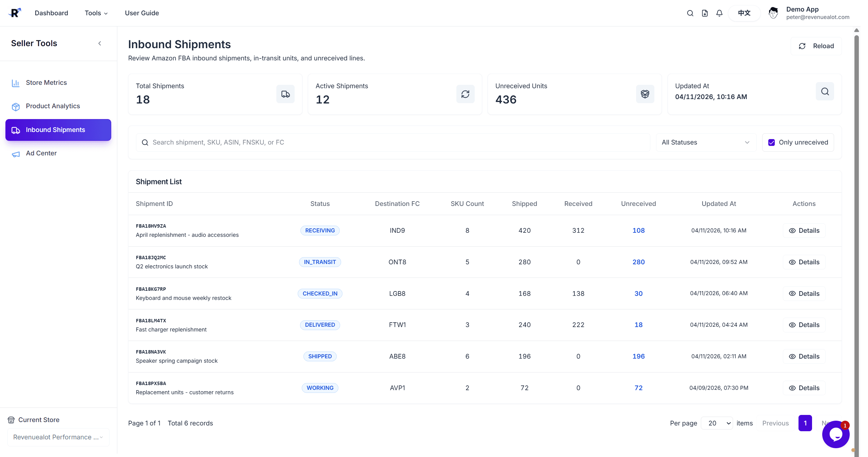Click the DELIVERED status badge
868x457 pixels.
point(320,325)
